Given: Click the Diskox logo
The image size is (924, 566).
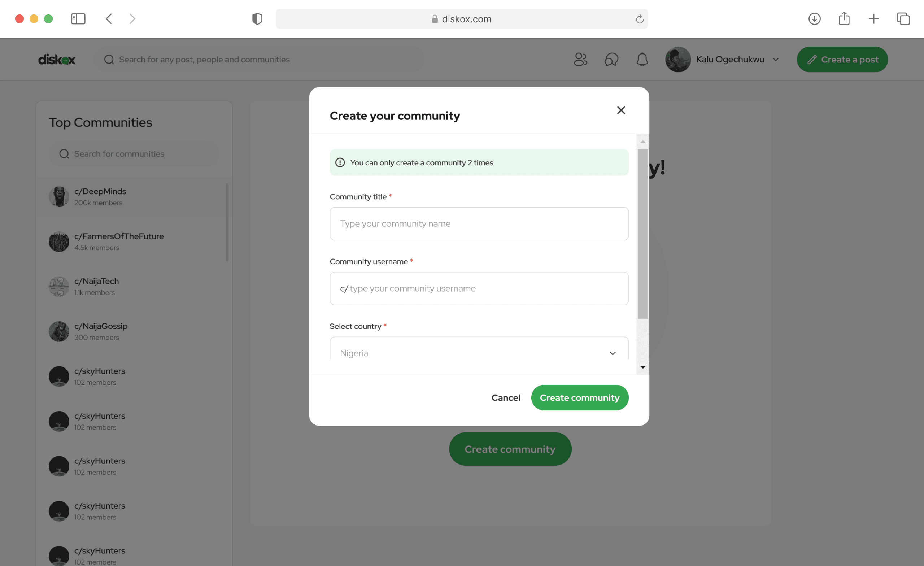Looking at the screenshot, I should coord(57,60).
